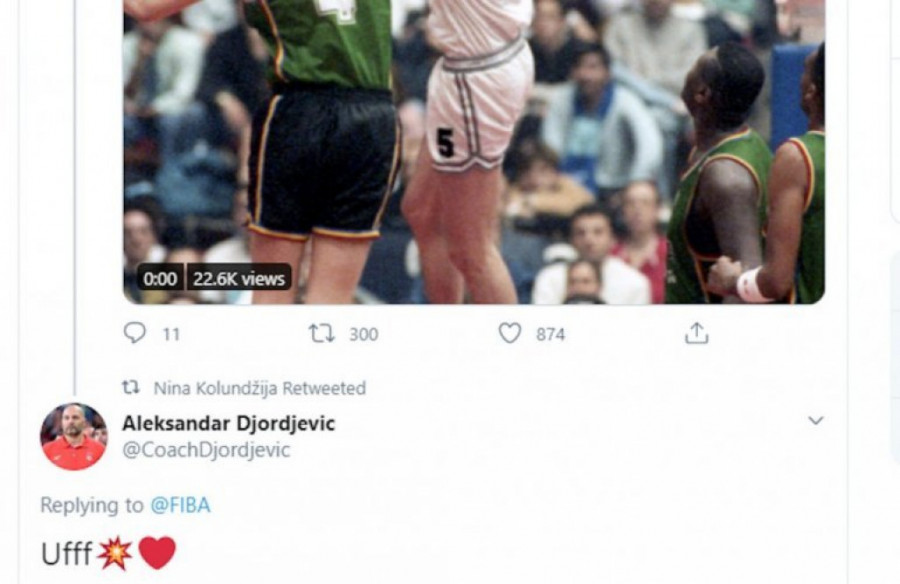
Task: Visit the @CoachDjordjevic handle
Action: point(206,450)
